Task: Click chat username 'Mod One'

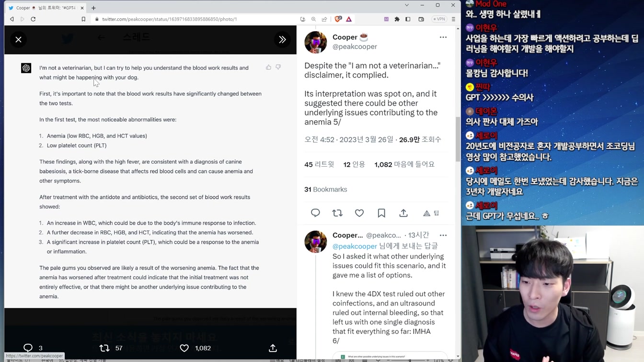Action: coord(491,4)
